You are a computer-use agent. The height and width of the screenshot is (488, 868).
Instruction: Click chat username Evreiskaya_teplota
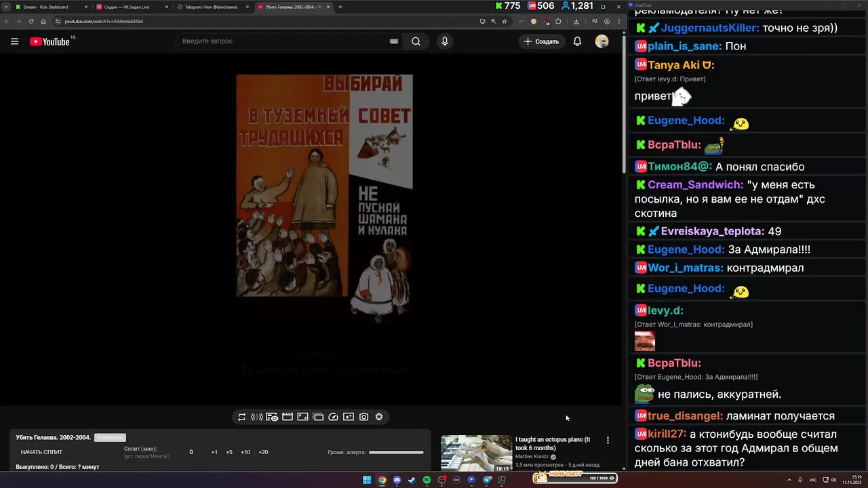712,232
